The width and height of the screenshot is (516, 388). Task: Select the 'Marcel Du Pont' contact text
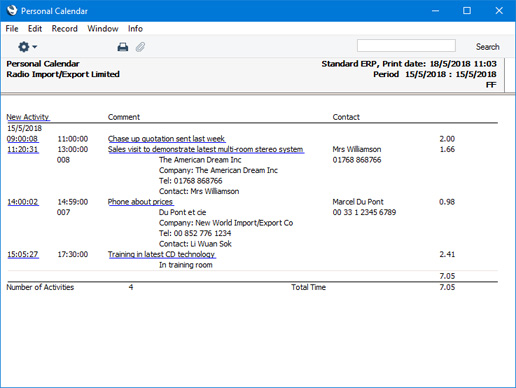358,202
